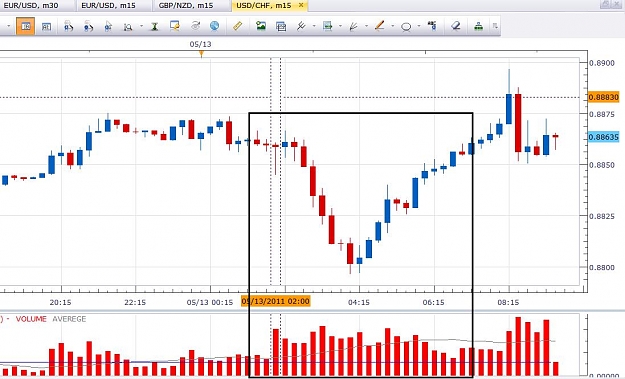Click the 08:15 time axis label

(x=508, y=302)
